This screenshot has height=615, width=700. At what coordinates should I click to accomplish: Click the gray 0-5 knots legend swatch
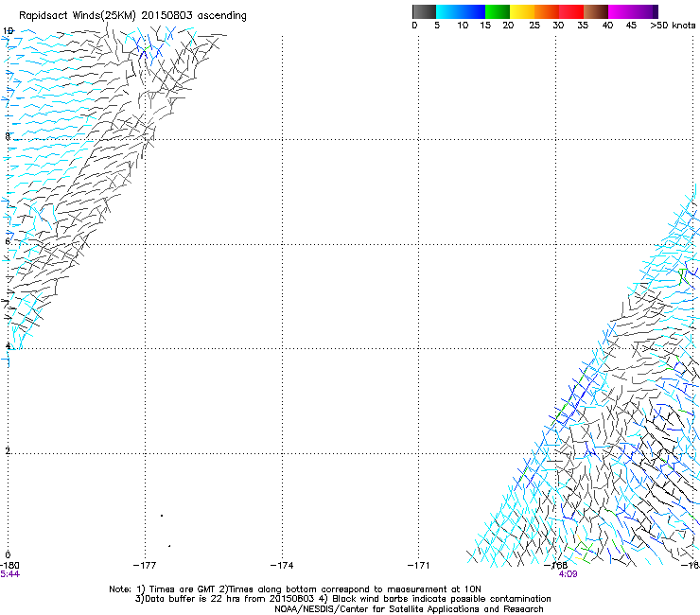coord(424,11)
